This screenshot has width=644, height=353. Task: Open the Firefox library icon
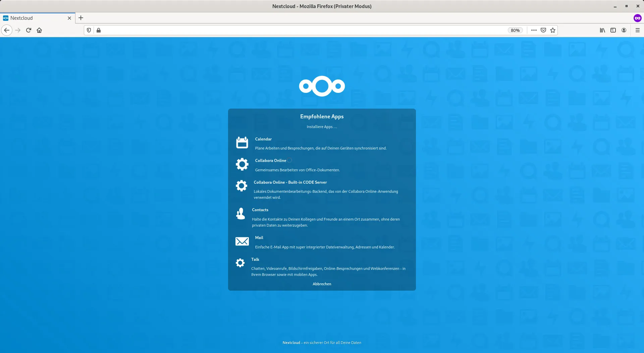pyautogui.click(x=602, y=30)
